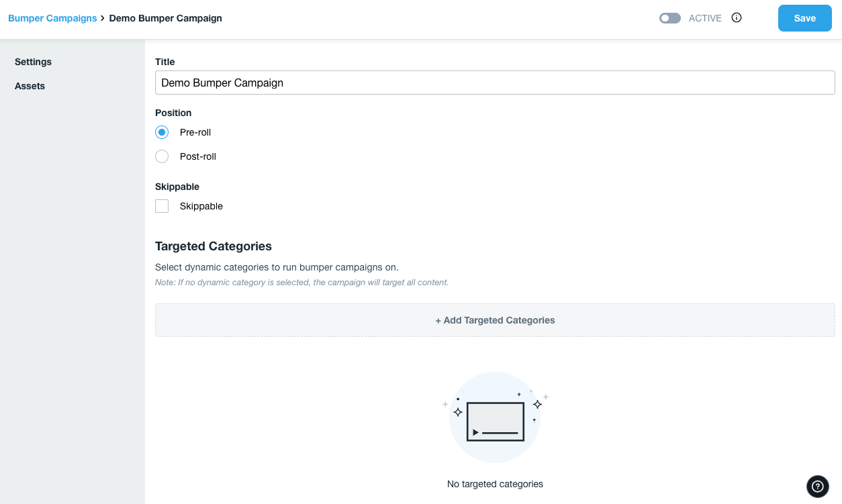
Task: Click the Title input field
Action: tap(495, 83)
